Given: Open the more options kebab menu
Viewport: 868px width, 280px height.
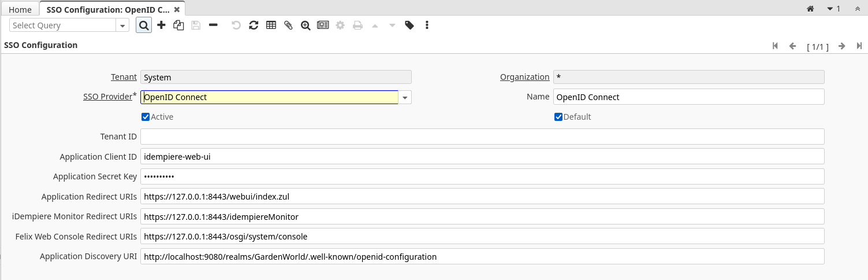Looking at the screenshot, I should point(427,25).
